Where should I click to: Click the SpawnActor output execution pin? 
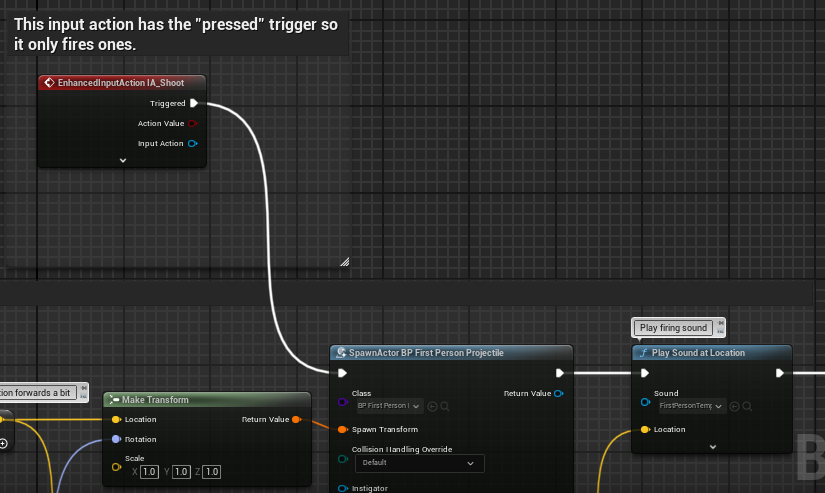[x=560, y=373]
